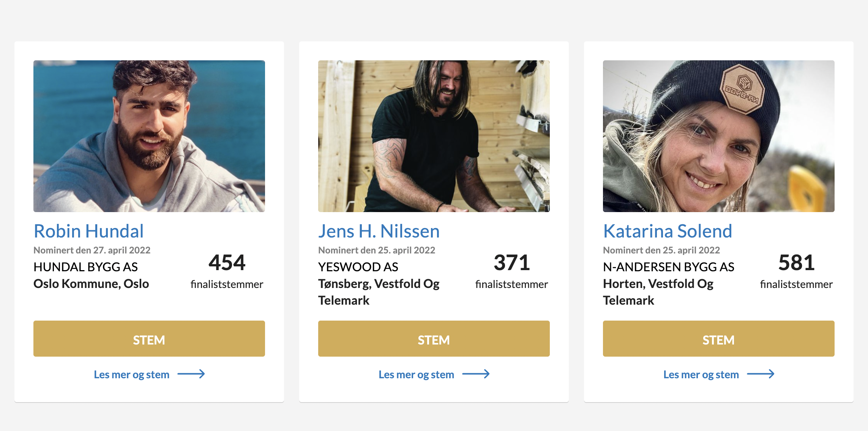Screen dimensions: 868x431
Task: Click the 371 finaliststemmer vote count
Action: [511, 263]
